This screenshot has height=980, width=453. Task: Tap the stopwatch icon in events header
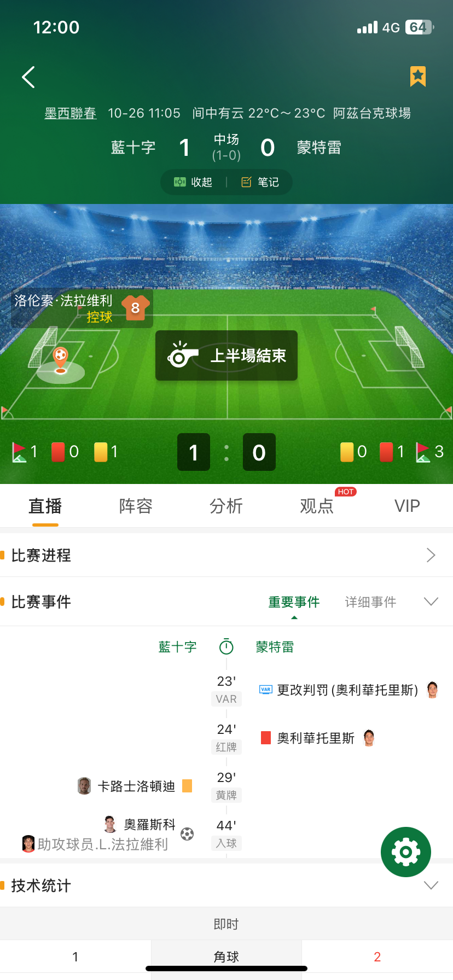click(x=226, y=647)
